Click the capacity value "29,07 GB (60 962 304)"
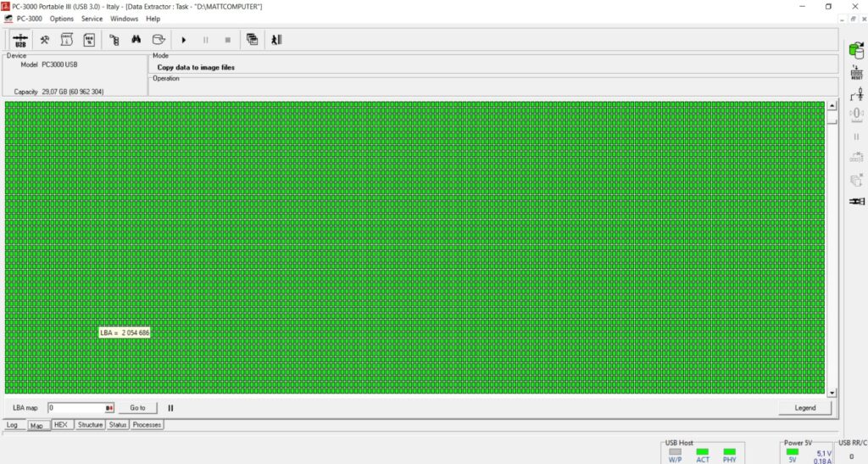Image resolution: width=868 pixels, height=464 pixels. 73,92
